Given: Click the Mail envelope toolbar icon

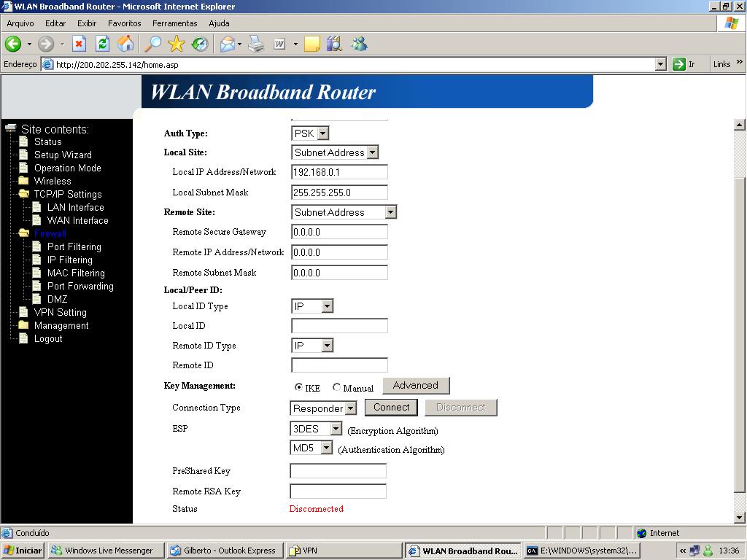Looking at the screenshot, I should click(x=228, y=44).
